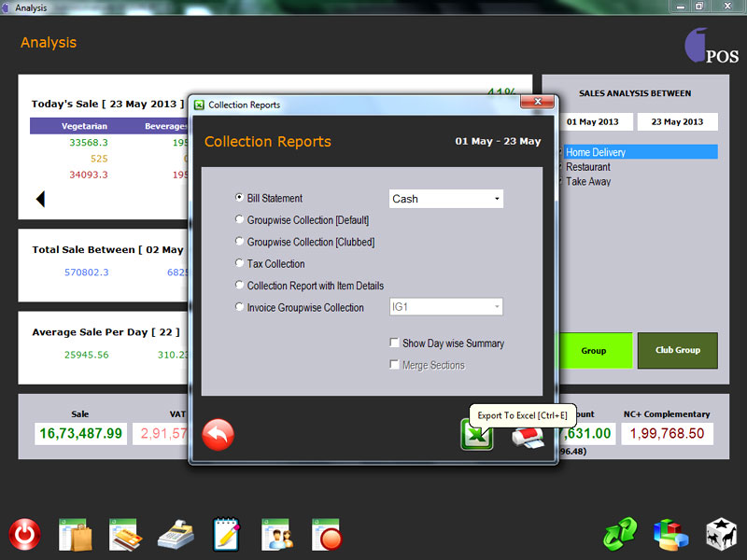The height and width of the screenshot is (560, 747).
Task: Click the credit cards icon
Action: [x=124, y=535]
